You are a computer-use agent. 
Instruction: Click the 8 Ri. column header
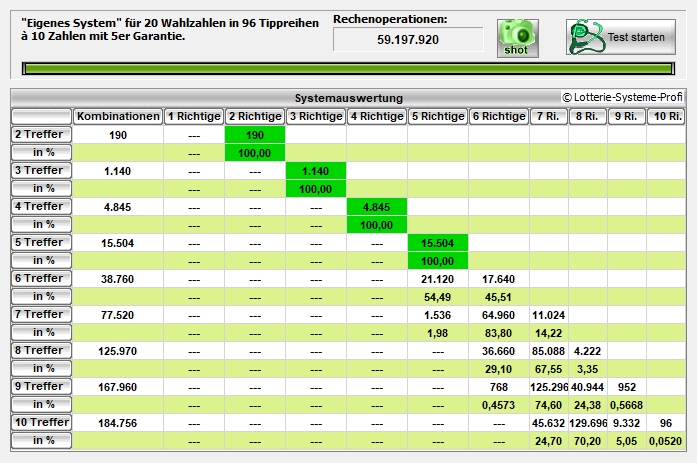click(588, 116)
